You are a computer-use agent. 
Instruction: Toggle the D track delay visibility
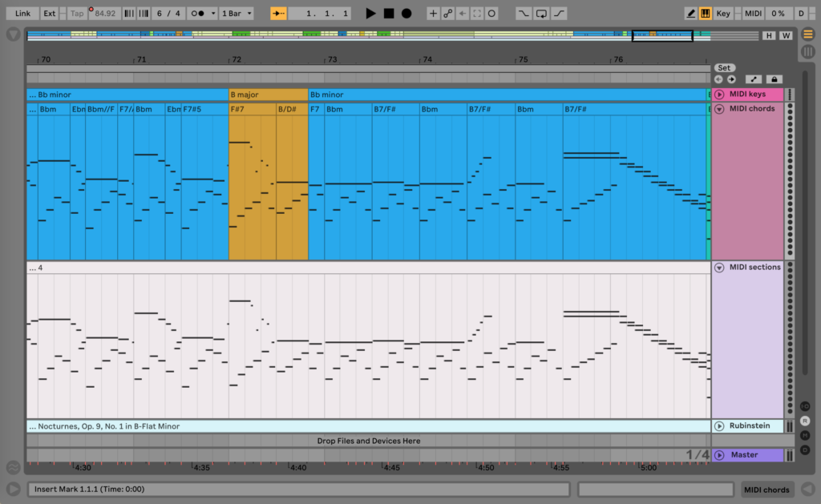coord(805,450)
